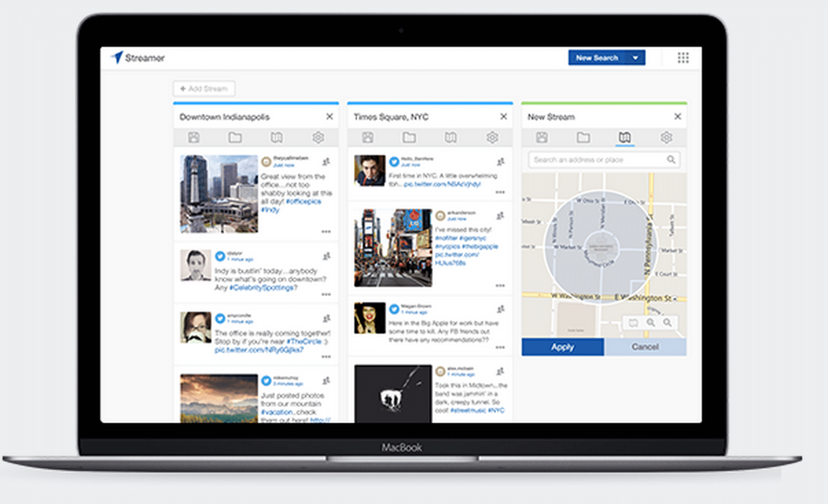
Task: Click the New Search button
Action: click(597, 58)
